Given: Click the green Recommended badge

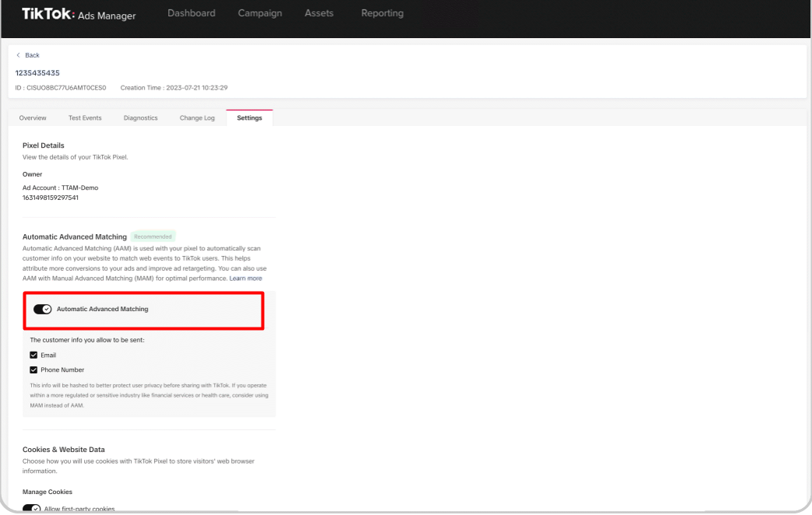Looking at the screenshot, I should tap(153, 236).
